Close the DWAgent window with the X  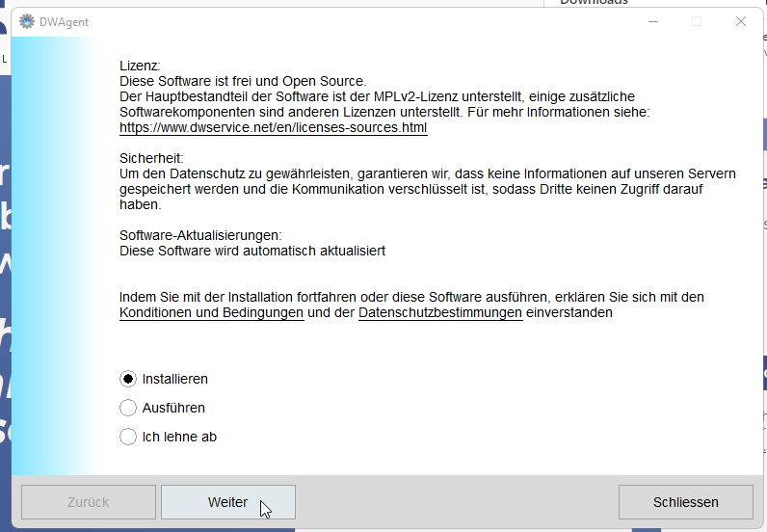tap(741, 21)
